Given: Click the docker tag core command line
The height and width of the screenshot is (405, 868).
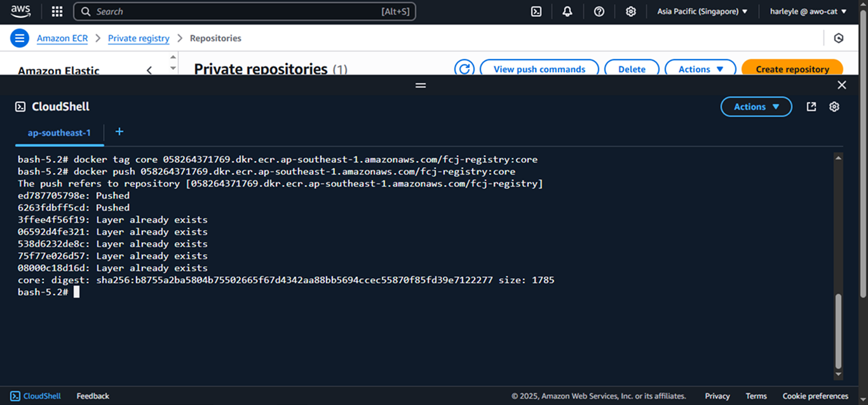Looking at the screenshot, I should pos(278,159).
